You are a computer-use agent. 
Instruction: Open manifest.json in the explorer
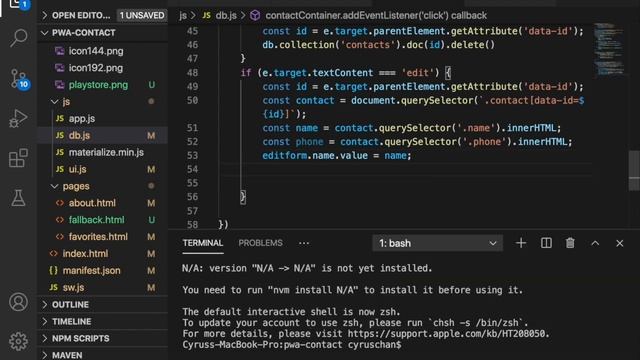pos(91,271)
